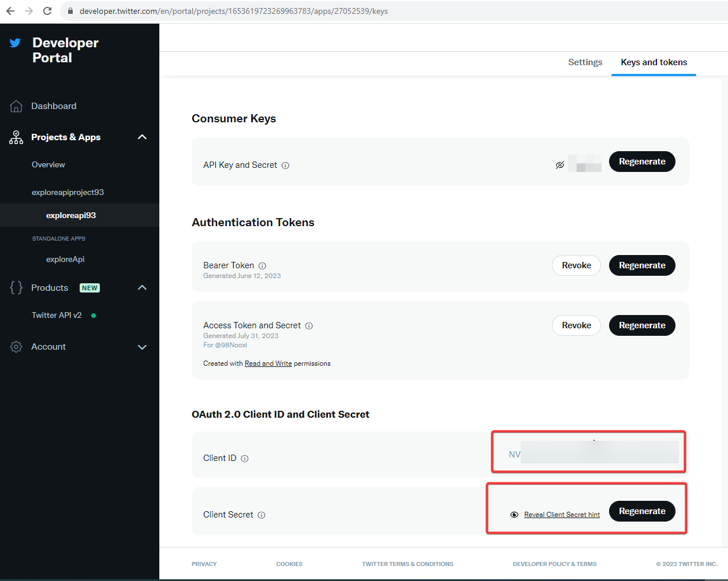Click the Twitter bird logo
The height and width of the screenshot is (581, 728).
tap(16, 43)
